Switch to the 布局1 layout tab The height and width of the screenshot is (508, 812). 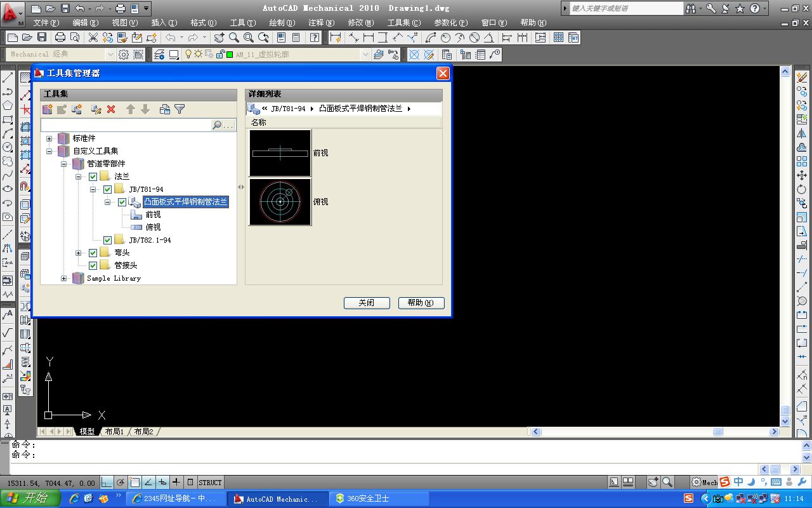click(114, 432)
